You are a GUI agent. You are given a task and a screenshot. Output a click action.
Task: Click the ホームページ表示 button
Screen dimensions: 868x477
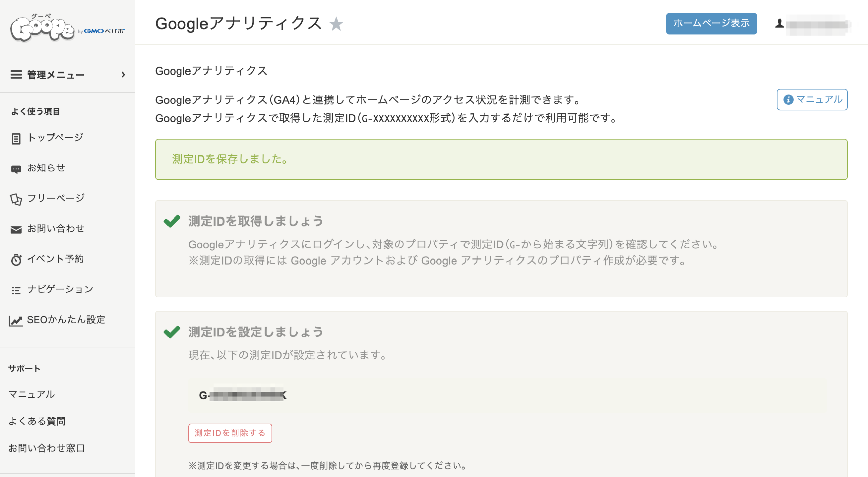[711, 23]
